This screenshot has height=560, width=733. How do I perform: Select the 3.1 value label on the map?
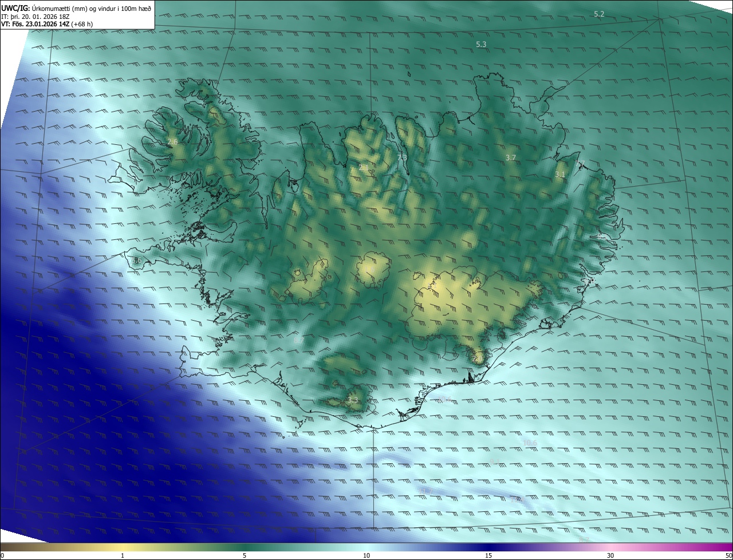[560, 174]
